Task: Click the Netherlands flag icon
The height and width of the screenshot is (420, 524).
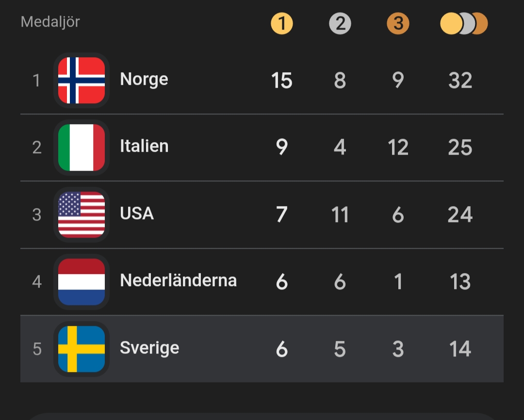Action: pos(82,282)
